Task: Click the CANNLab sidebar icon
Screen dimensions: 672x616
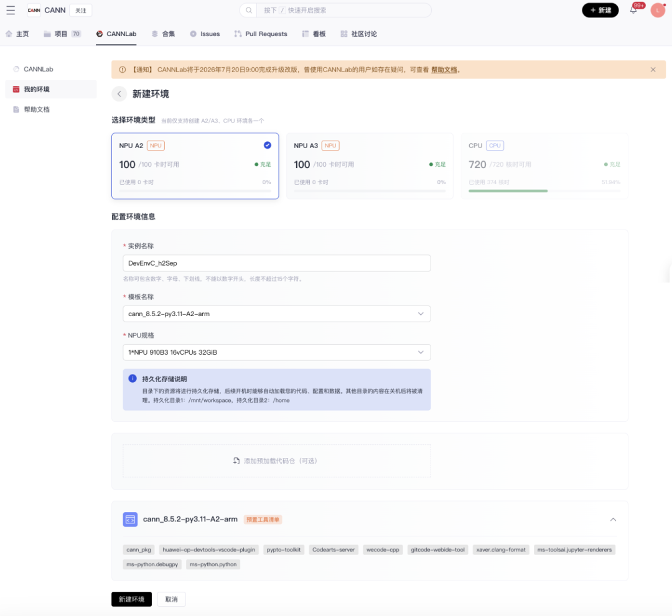Action: pos(16,69)
